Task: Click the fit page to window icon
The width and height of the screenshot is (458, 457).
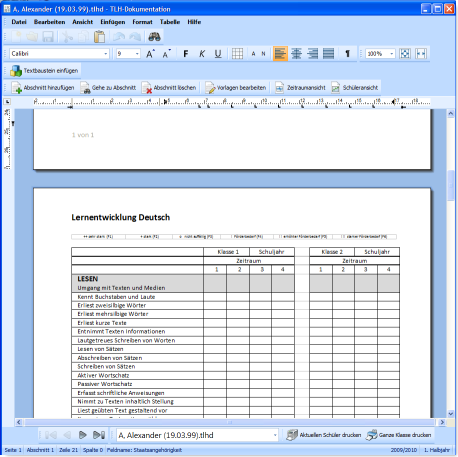Action: pos(405,54)
